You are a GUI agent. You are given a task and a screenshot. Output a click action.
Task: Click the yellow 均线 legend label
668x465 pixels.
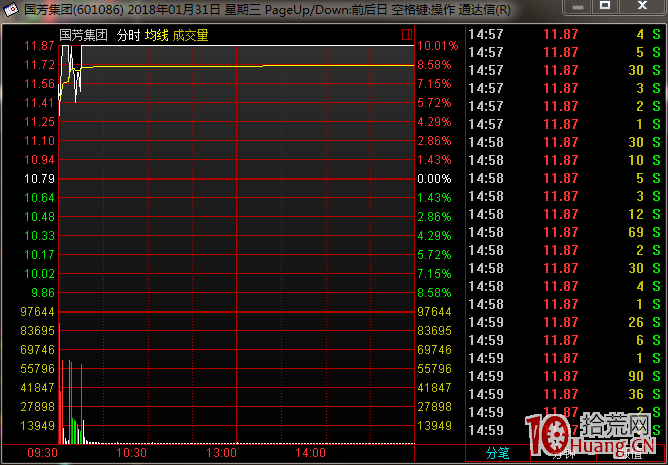[157, 35]
